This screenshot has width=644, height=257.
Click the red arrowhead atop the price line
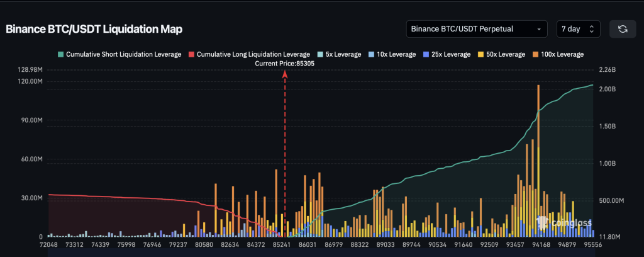pyautogui.click(x=285, y=74)
